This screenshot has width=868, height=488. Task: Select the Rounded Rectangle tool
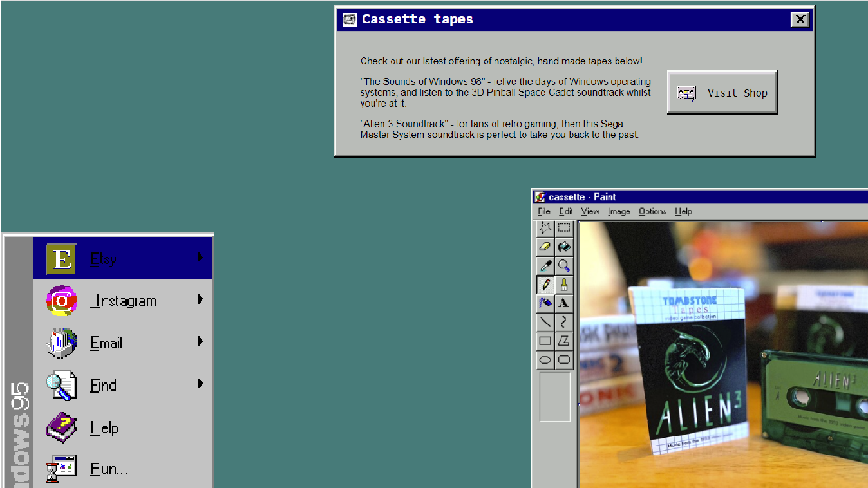click(x=563, y=360)
